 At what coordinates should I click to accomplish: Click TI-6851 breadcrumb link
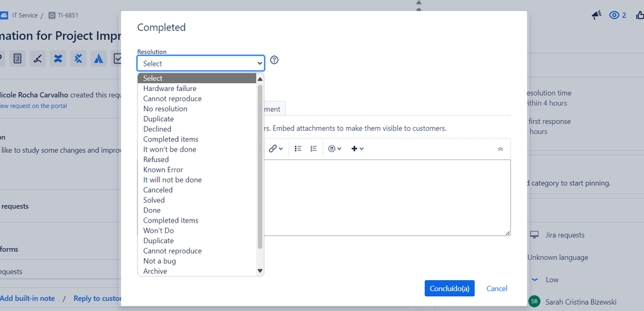(68, 15)
